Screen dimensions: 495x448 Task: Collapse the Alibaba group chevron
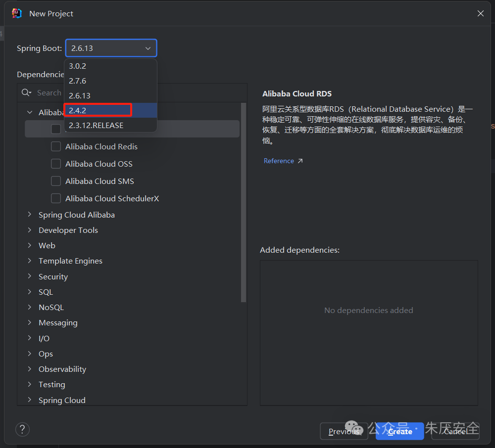point(30,112)
